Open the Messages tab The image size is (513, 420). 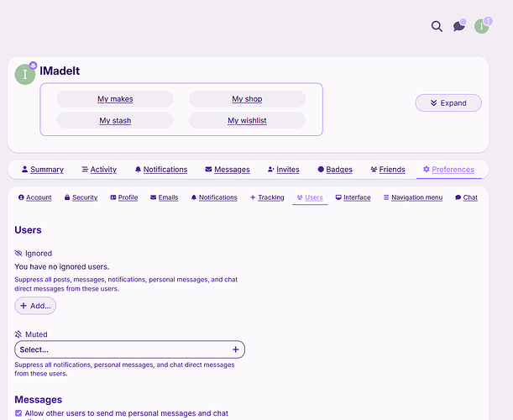point(228,170)
